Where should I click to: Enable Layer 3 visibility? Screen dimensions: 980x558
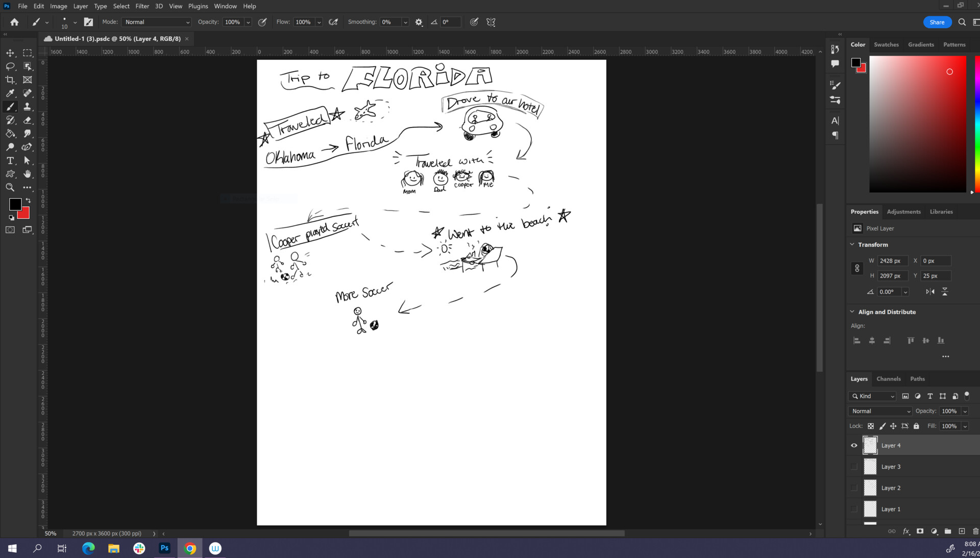[853, 466]
